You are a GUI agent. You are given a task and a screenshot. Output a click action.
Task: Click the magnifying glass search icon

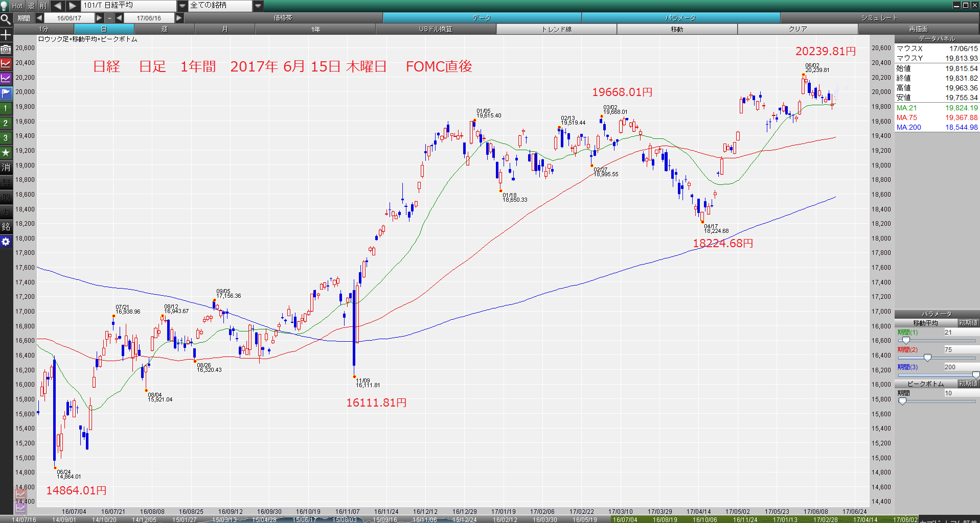(x=6, y=19)
